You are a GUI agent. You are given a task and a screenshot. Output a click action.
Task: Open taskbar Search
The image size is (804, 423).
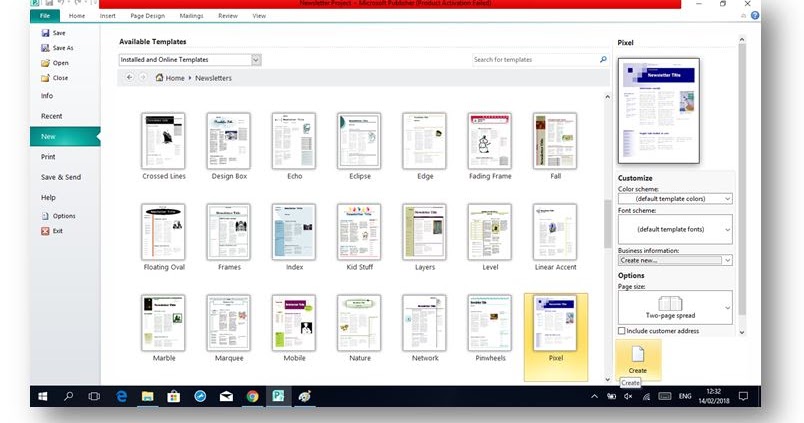tap(68, 396)
